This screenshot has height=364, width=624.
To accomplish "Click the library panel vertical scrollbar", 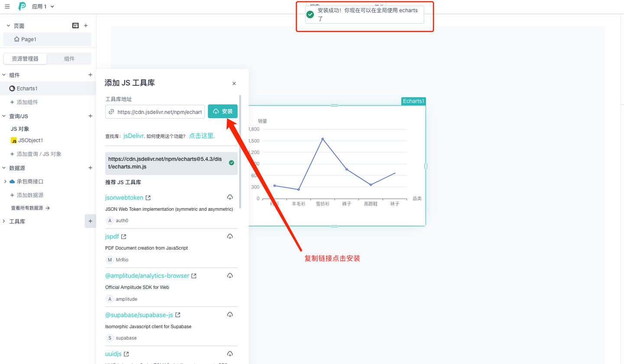I will (240, 151).
